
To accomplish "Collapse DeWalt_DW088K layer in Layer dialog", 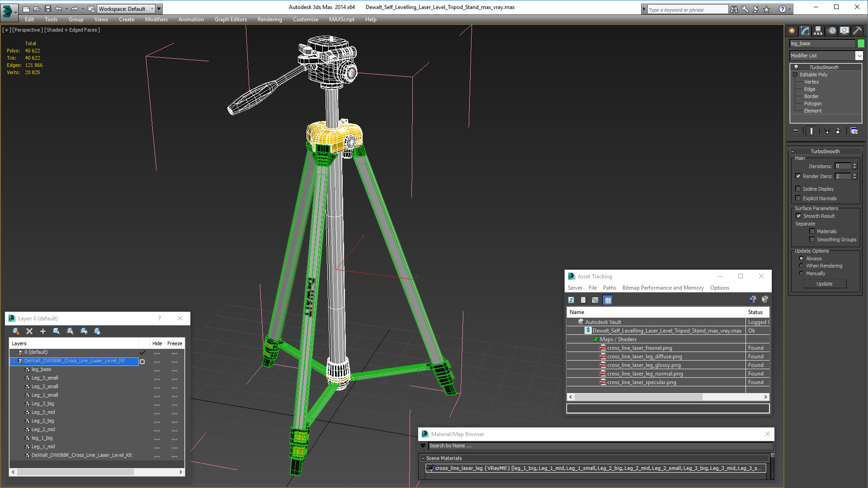I will pyautogui.click(x=13, y=361).
